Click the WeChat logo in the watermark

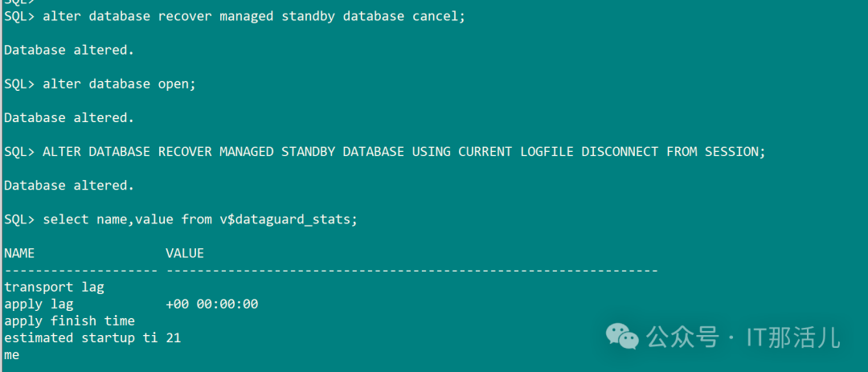622,336
